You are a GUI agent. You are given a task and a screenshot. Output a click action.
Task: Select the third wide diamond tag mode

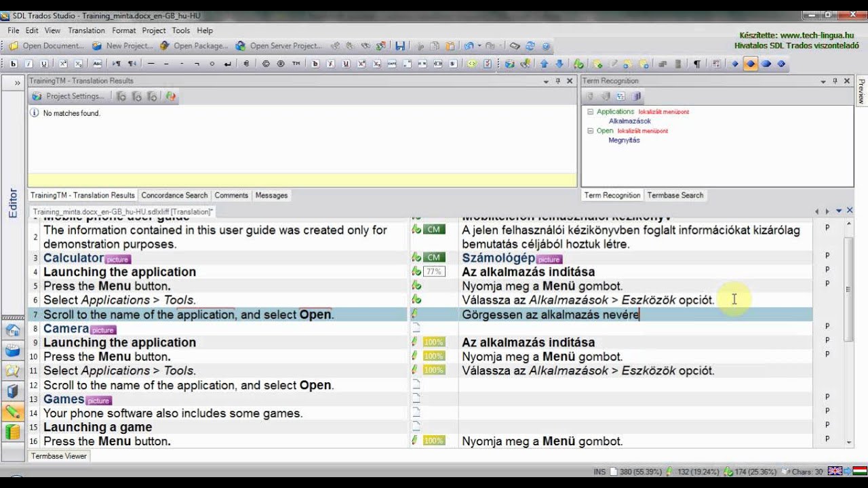point(766,64)
